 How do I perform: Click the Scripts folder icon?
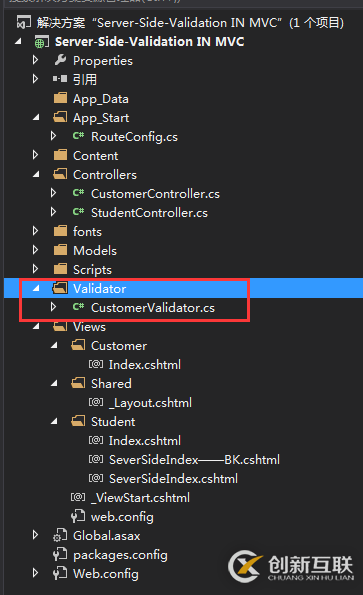point(60,269)
